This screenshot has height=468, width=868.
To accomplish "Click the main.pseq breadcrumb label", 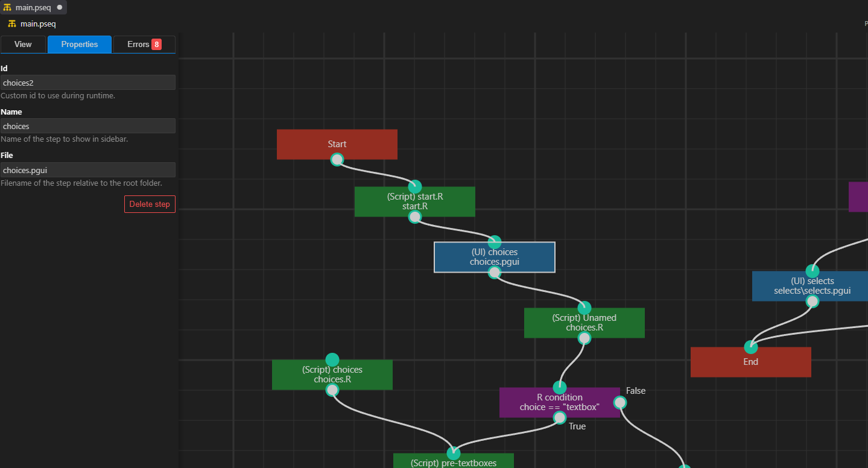I will [x=38, y=24].
